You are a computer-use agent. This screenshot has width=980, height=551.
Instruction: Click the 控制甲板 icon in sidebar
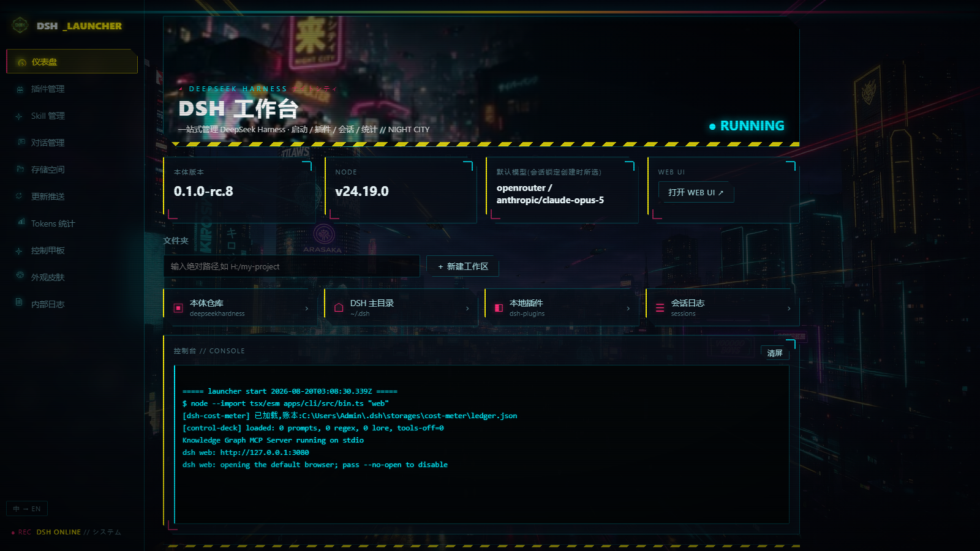[x=19, y=251]
